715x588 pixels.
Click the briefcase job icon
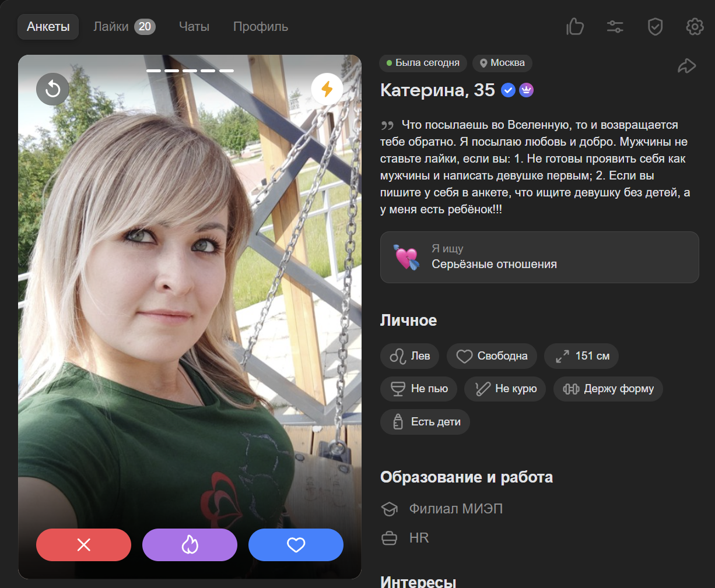[x=389, y=538]
